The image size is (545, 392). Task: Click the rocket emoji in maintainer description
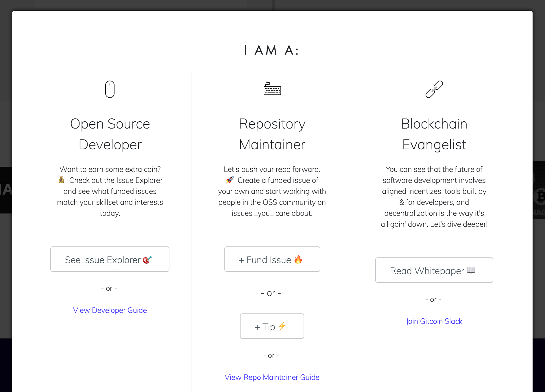[x=229, y=180]
